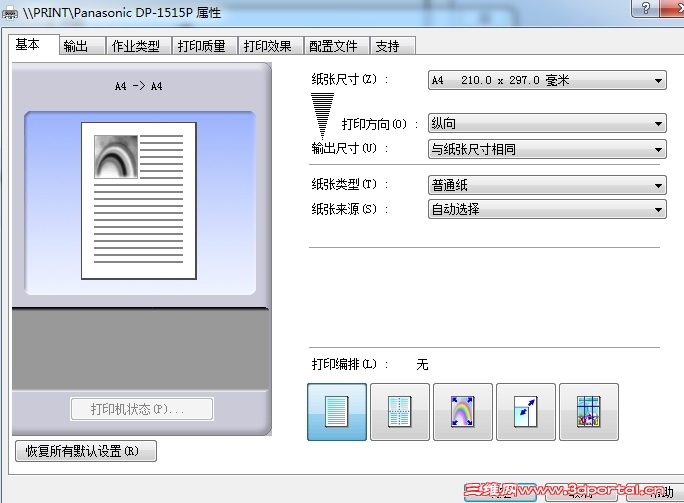Open the 纸张类型 普通纸 dropdown
Viewport: 684px width, 503px height.
[547, 185]
